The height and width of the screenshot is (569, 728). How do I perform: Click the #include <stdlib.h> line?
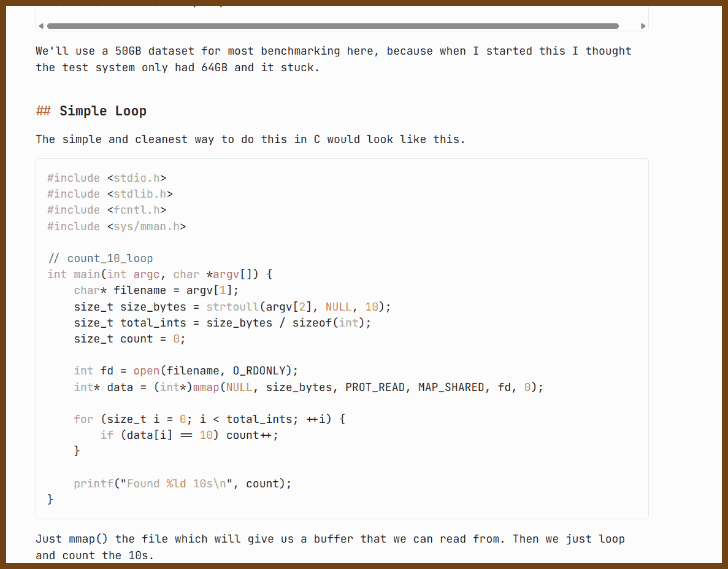click(x=110, y=194)
